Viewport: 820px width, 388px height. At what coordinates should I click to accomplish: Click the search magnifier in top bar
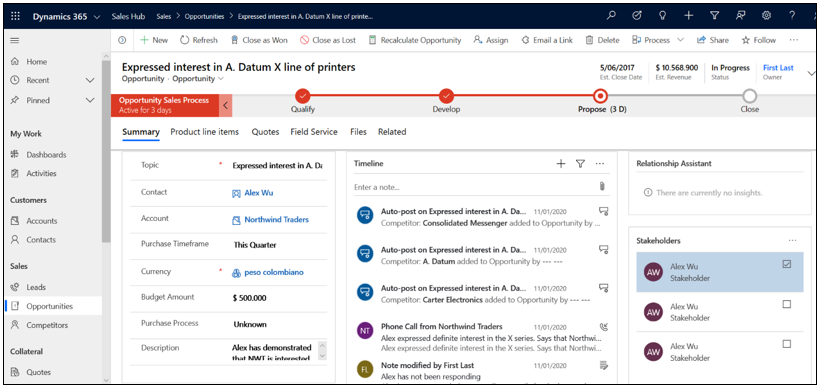611,16
